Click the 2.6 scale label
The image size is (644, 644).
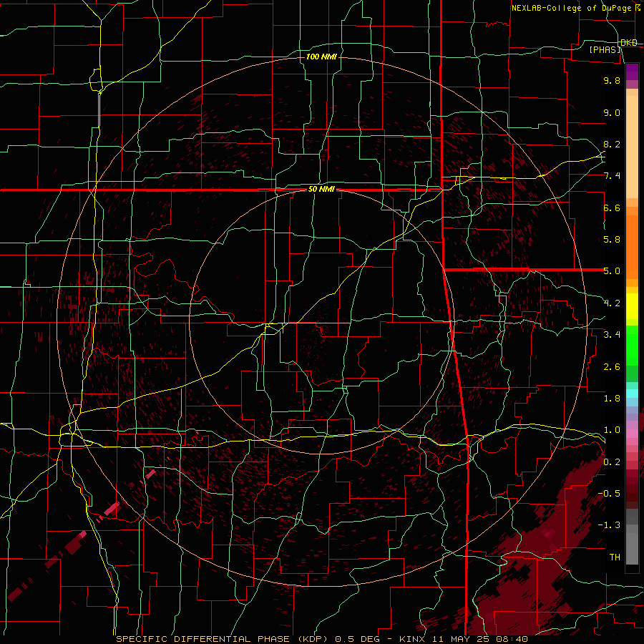pos(612,367)
